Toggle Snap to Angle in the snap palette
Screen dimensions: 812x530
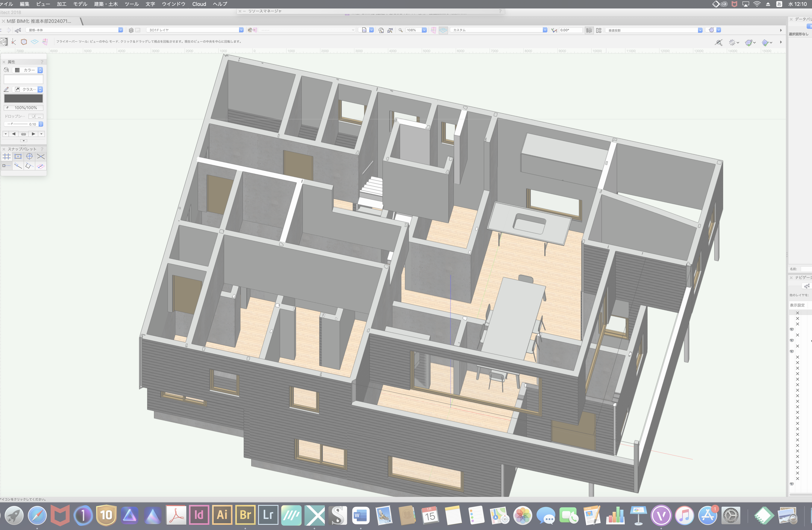click(29, 156)
